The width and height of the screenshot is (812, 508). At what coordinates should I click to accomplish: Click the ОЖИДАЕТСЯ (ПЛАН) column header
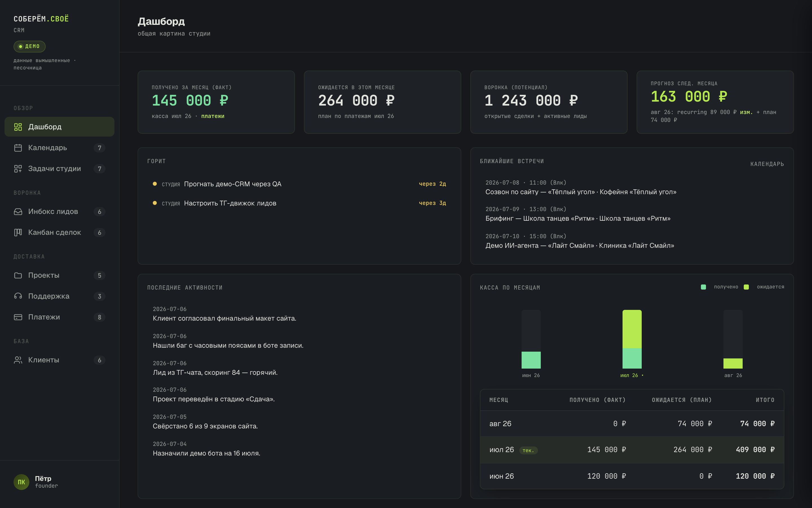681,400
